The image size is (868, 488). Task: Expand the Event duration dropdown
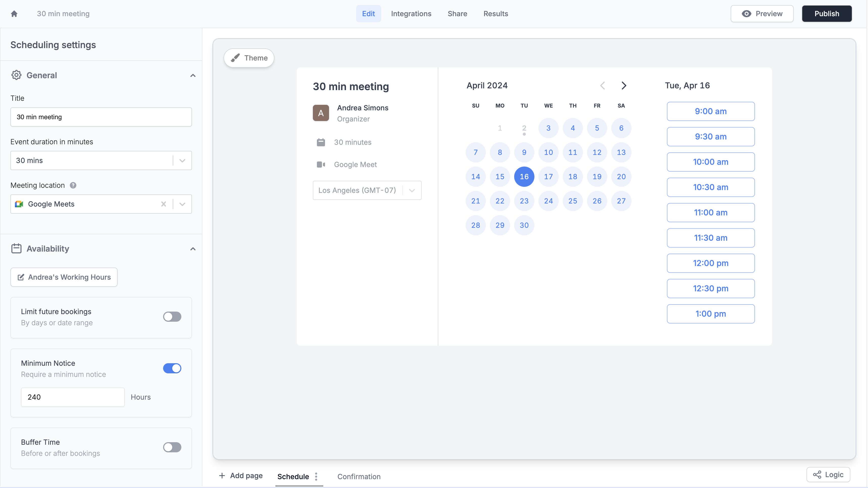(182, 160)
